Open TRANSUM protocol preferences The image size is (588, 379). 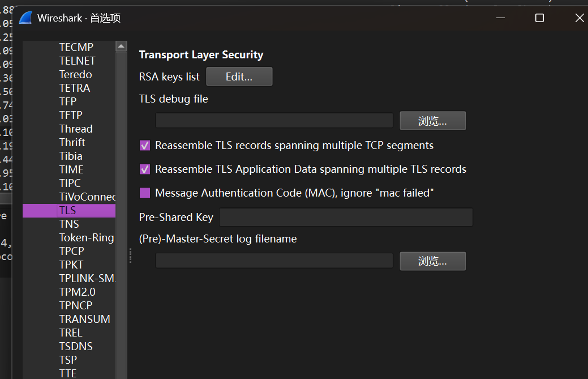[84, 319]
